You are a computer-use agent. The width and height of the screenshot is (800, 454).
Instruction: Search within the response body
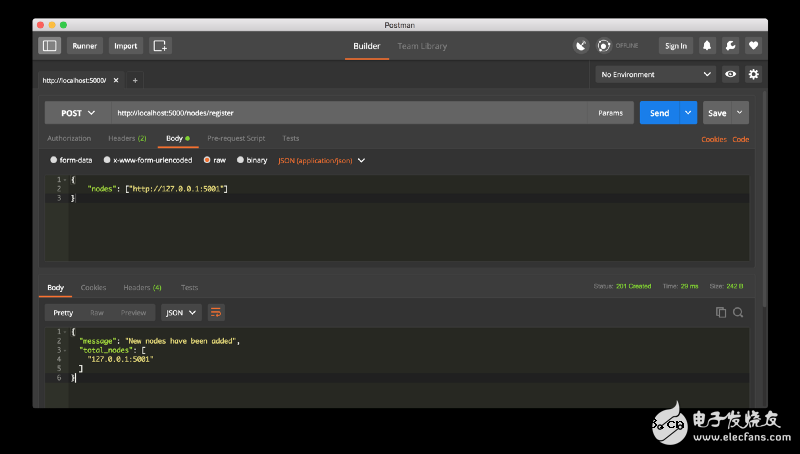point(738,312)
